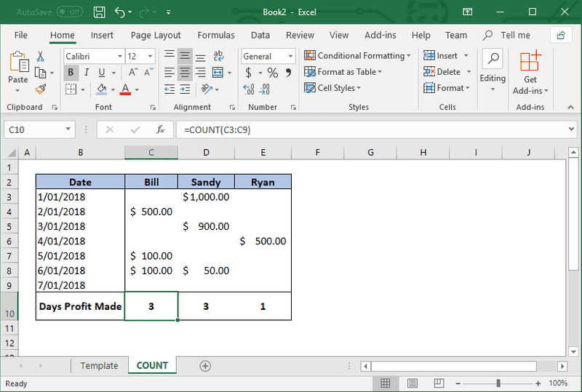
Task: Click the Copy icon
Action: point(40,73)
